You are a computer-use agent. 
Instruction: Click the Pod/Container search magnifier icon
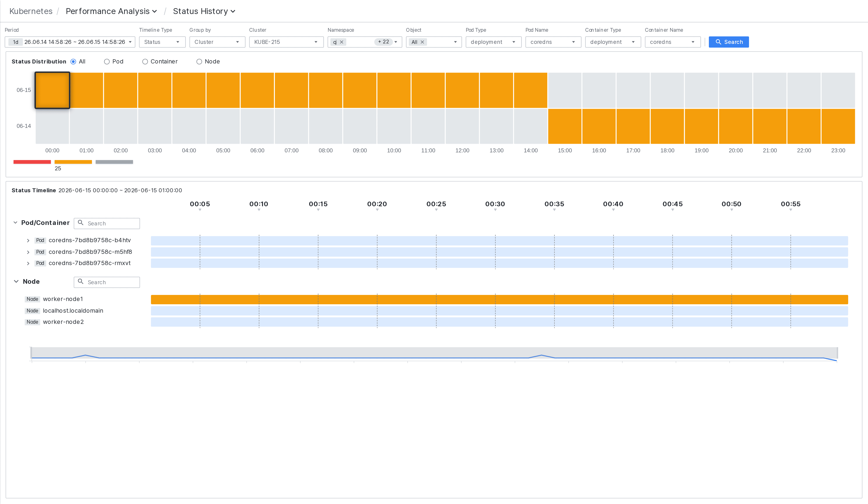[x=80, y=223]
